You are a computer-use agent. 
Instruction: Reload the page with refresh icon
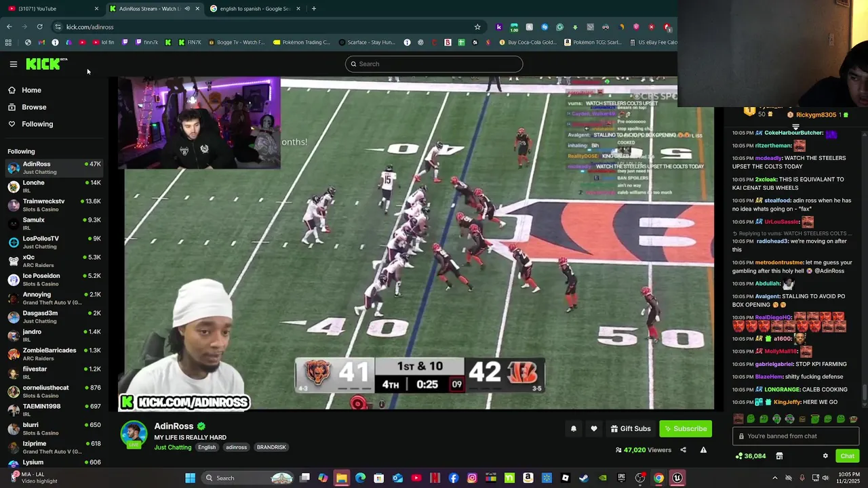tap(40, 27)
